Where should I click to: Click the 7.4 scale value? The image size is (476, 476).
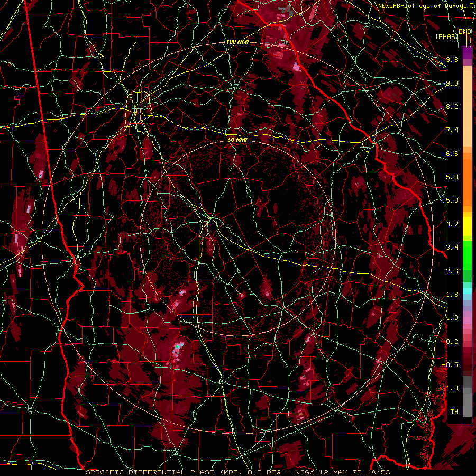point(452,130)
